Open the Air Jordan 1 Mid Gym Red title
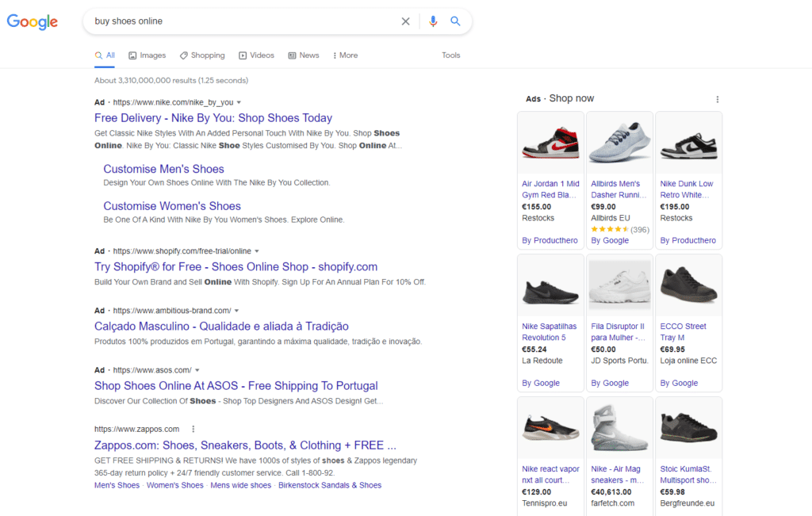 [550, 189]
